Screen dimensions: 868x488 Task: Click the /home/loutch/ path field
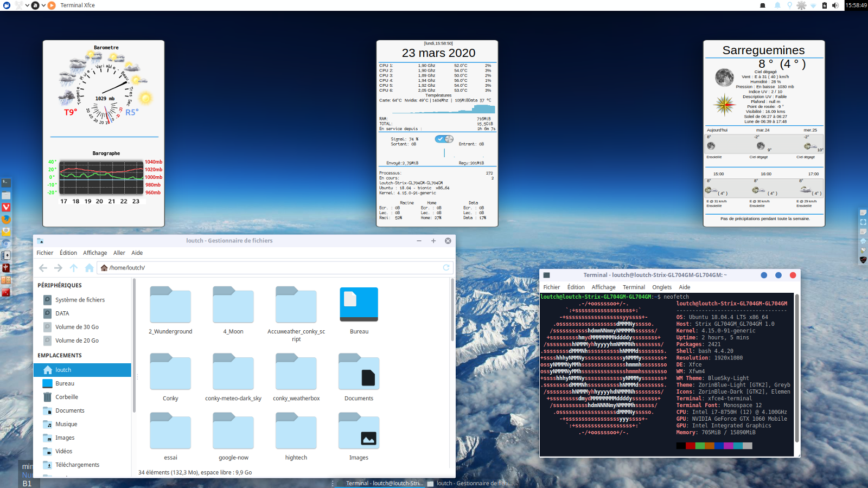click(275, 267)
